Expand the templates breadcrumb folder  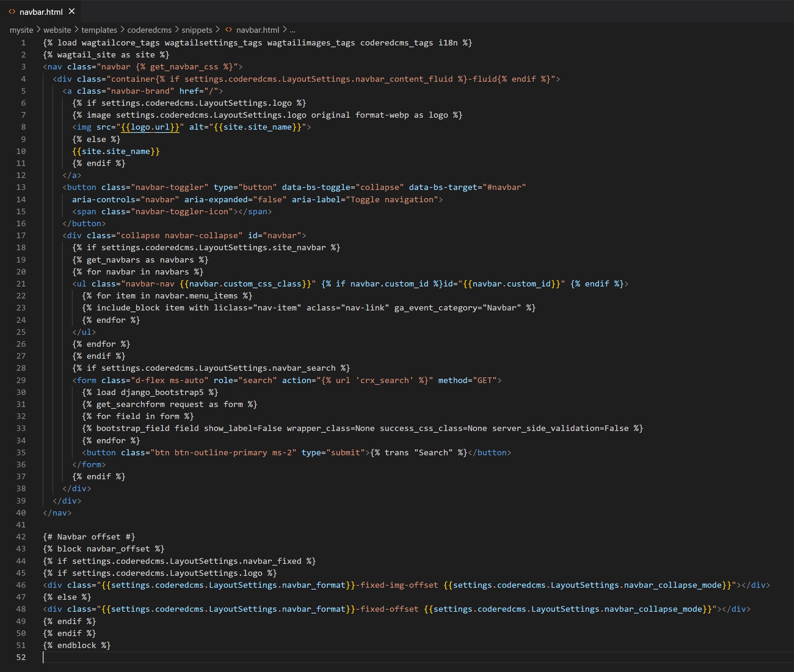(99, 30)
